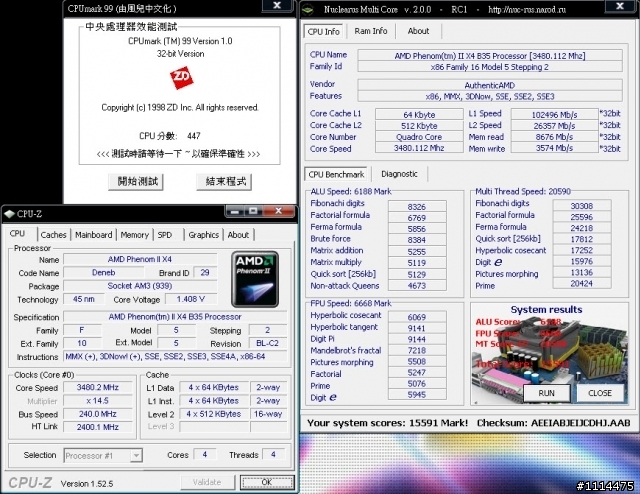Open the SPD tab in CPU-Z
Screen dimensions: 640x494
(x=165, y=235)
